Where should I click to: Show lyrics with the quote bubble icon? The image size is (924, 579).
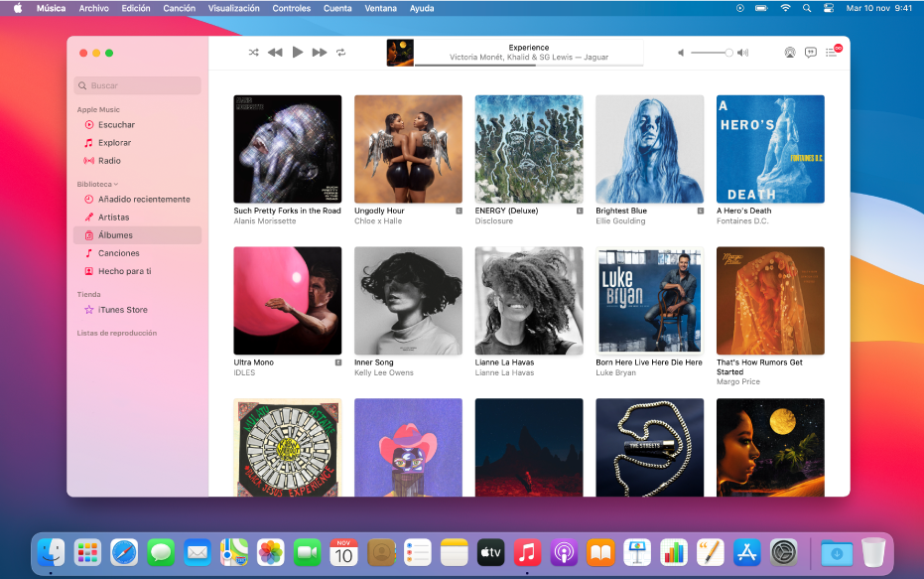(x=813, y=52)
